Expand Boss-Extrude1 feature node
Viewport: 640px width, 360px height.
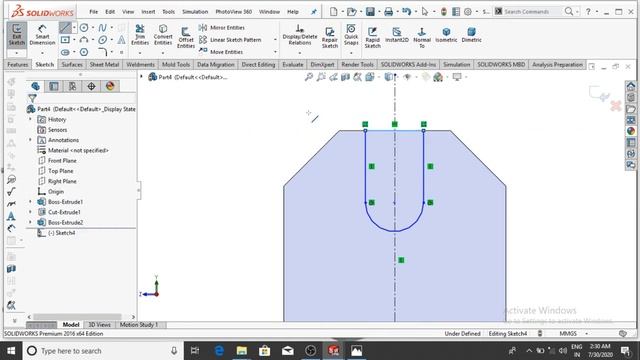(x=30, y=202)
